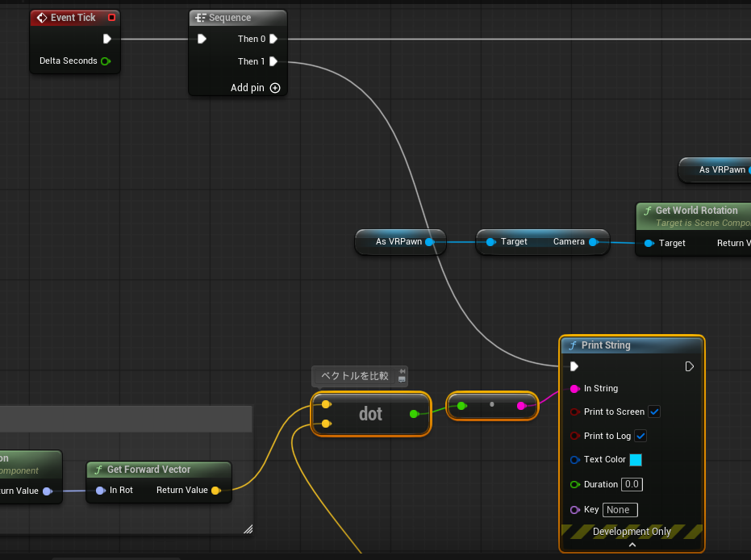This screenshot has height=560, width=751.
Task: Click the green output pin of dot node
Action: (415, 414)
